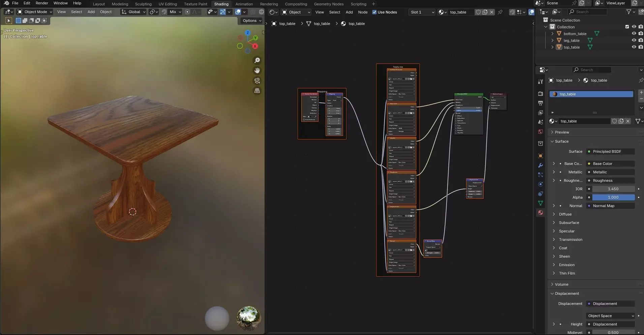Adjust the IOR 1.450 value field
Screen dimensions: 644x335
coord(613,189)
